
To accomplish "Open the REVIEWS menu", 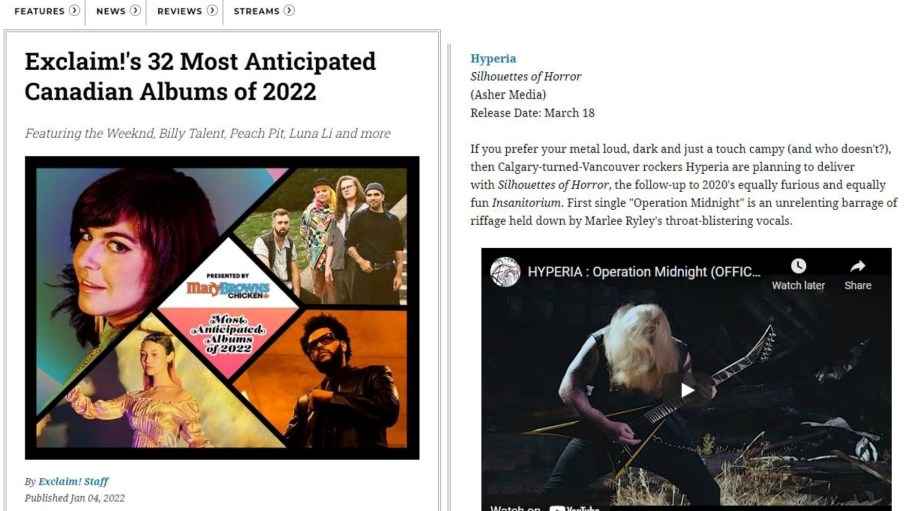I will coord(179,11).
